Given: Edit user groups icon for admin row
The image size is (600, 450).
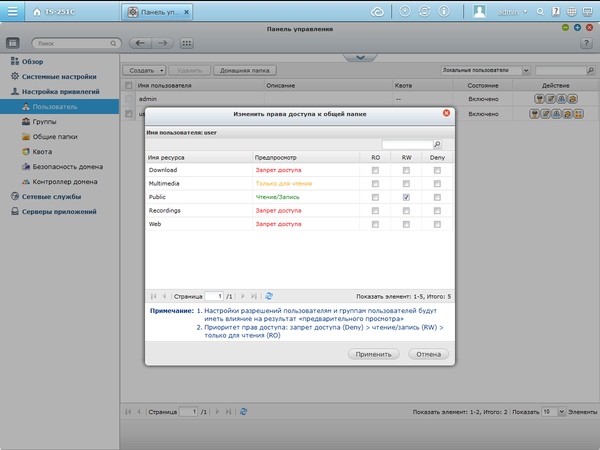Looking at the screenshot, I should point(561,99).
